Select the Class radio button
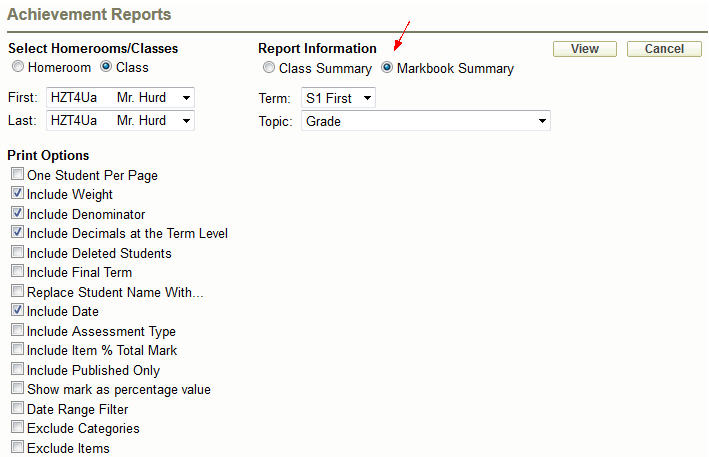 pos(106,68)
